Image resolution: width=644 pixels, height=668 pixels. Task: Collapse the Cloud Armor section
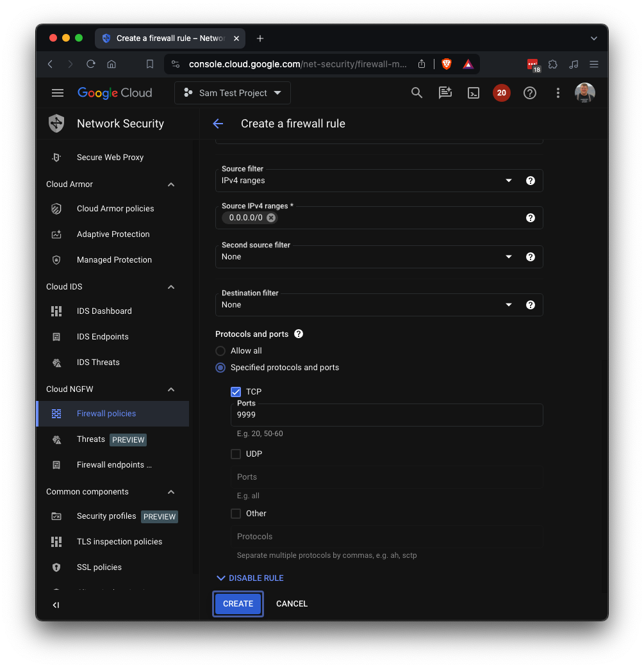(x=171, y=184)
